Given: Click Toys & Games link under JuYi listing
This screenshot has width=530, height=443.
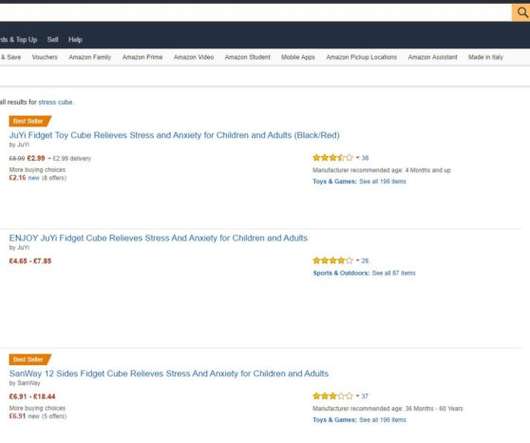Looking at the screenshot, I should coord(334,181).
